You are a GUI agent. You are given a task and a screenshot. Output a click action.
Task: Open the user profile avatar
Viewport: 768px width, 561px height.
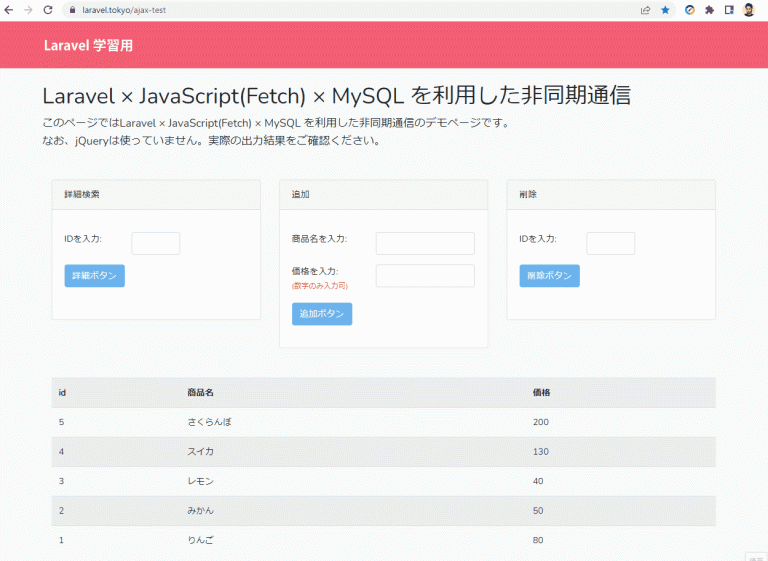748,9
